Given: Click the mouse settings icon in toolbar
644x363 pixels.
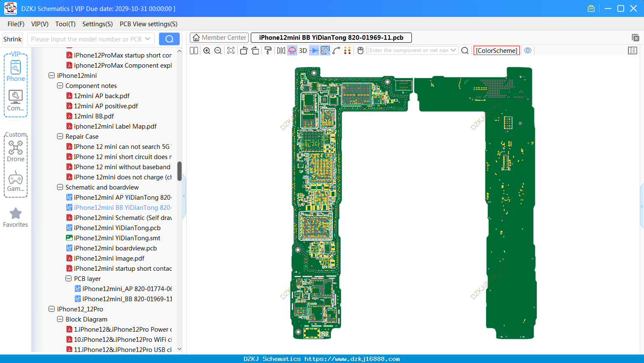Looking at the screenshot, I should (x=361, y=51).
